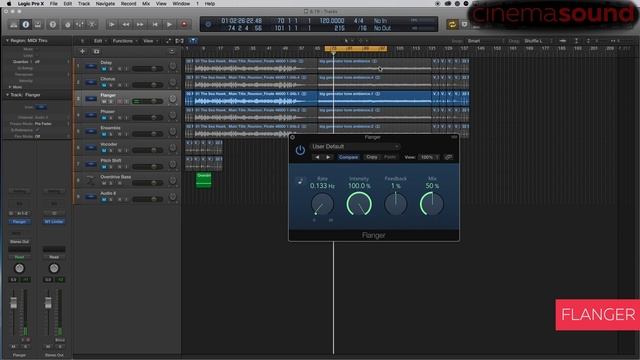This screenshot has height=360, width=640.
Task: Open Smart Controls dial icon
Action: (67, 24)
